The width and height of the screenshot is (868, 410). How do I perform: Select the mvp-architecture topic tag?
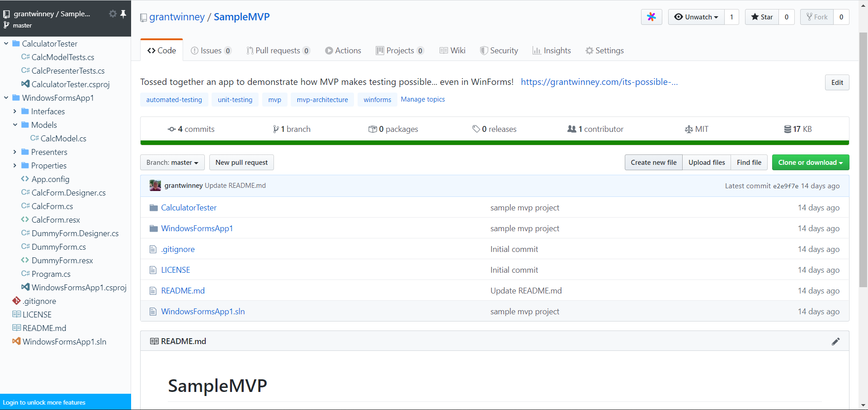[322, 100]
